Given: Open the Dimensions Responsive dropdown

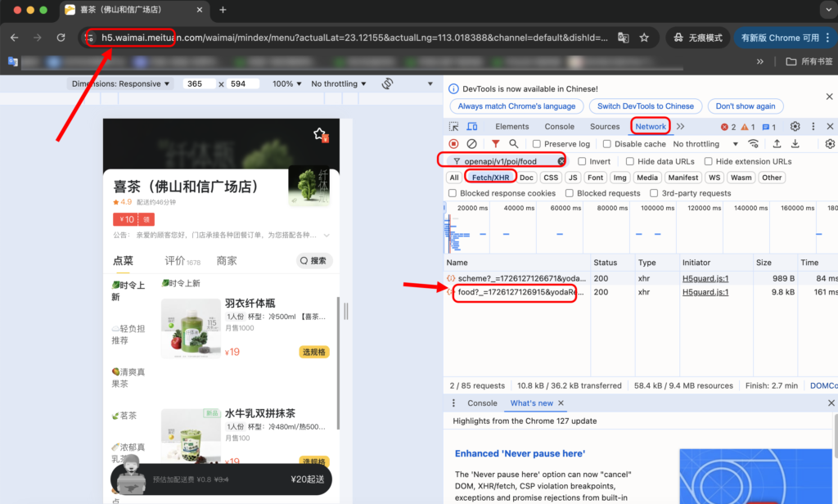Looking at the screenshot, I should point(121,83).
